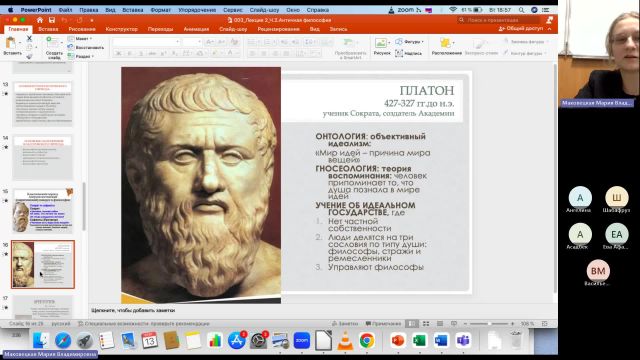Switch to Reading view in status bar
The image size is (640, 360).
coord(440,324)
